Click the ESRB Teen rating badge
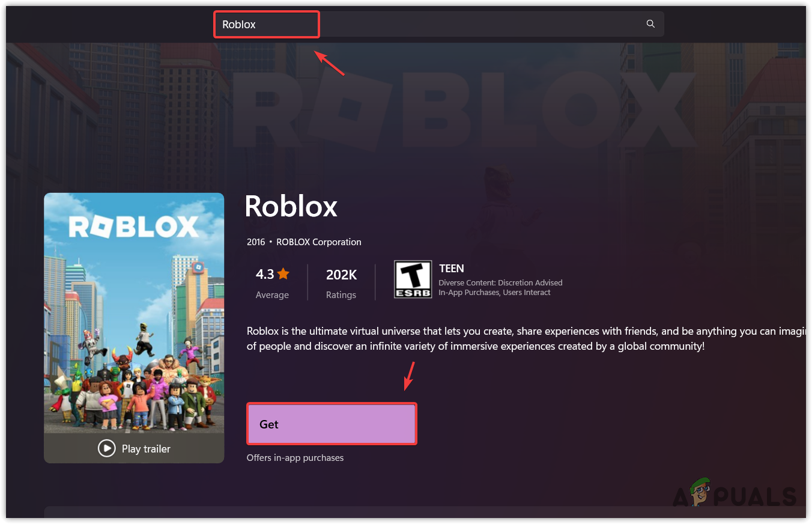Screen dimensions: 812x524 click(413, 279)
